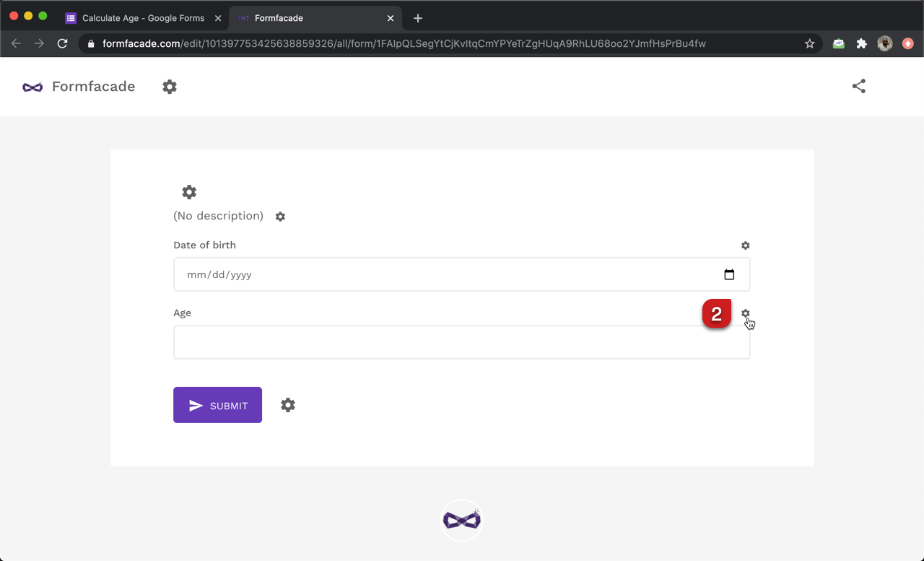Click the share icon in the header
This screenshot has width=924, height=561.
pos(858,87)
